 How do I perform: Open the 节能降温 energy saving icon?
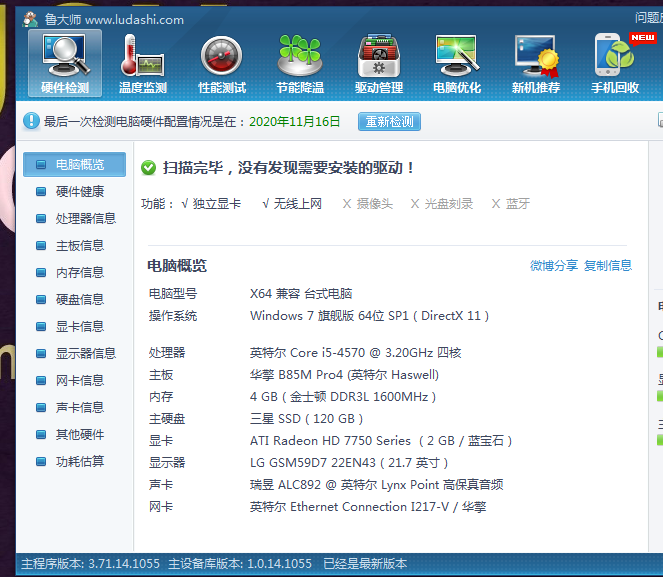click(300, 62)
